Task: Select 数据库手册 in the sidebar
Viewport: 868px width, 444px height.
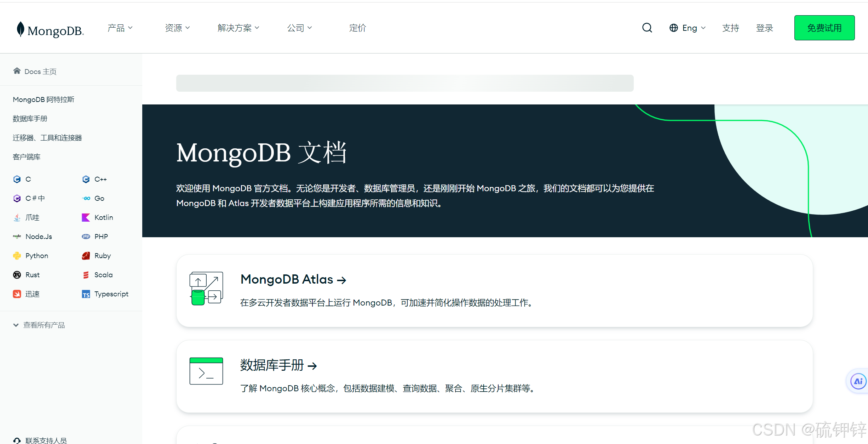Action: point(30,118)
